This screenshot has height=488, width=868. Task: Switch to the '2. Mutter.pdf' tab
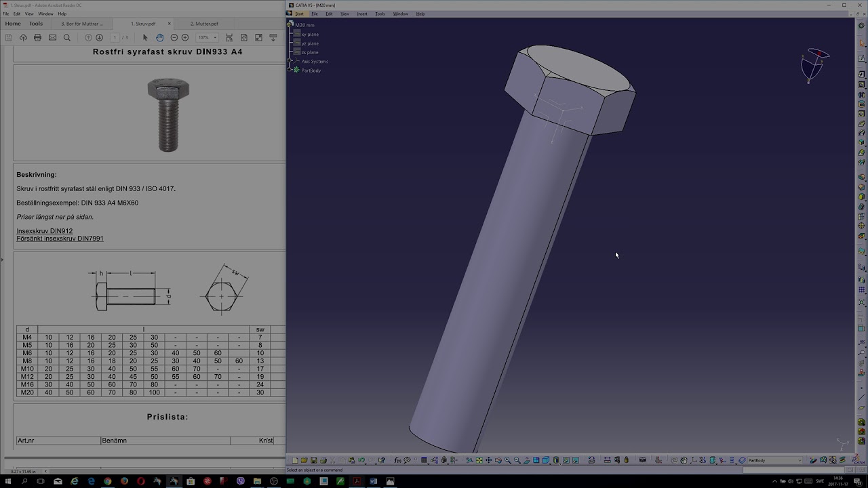pos(204,24)
